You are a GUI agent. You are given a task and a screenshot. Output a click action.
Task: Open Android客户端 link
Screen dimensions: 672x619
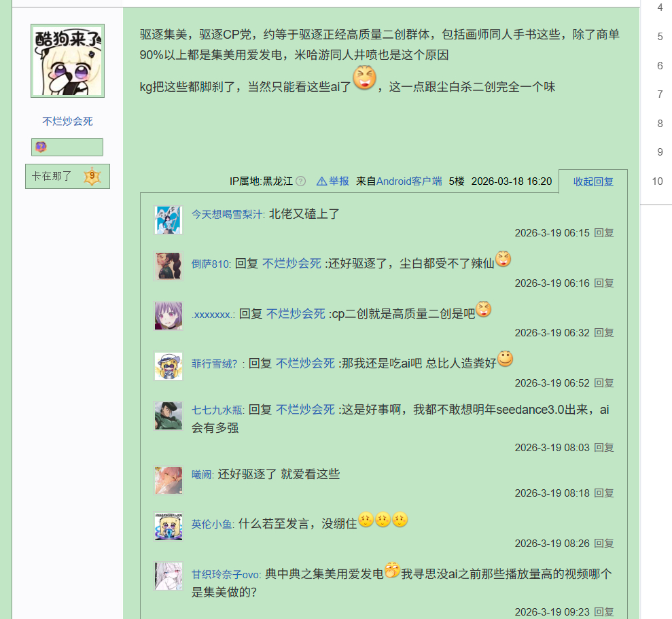pyautogui.click(x=409, y=181)
